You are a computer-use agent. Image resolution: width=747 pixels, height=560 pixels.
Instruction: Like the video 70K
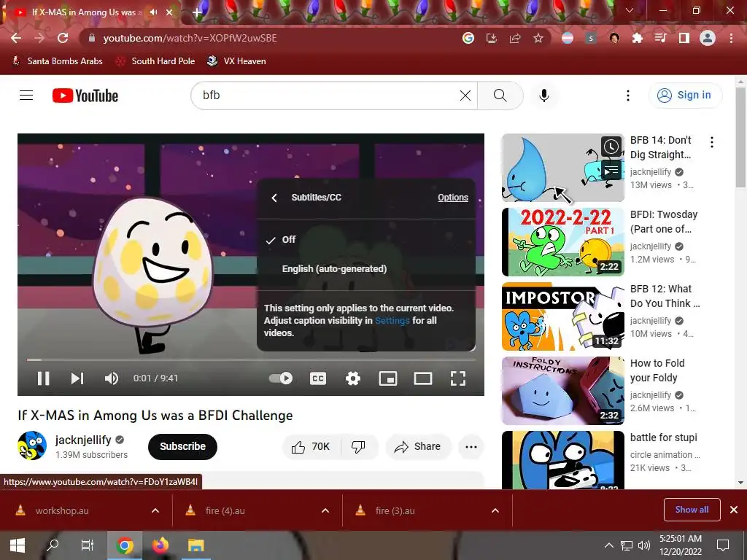pos(311,447)
